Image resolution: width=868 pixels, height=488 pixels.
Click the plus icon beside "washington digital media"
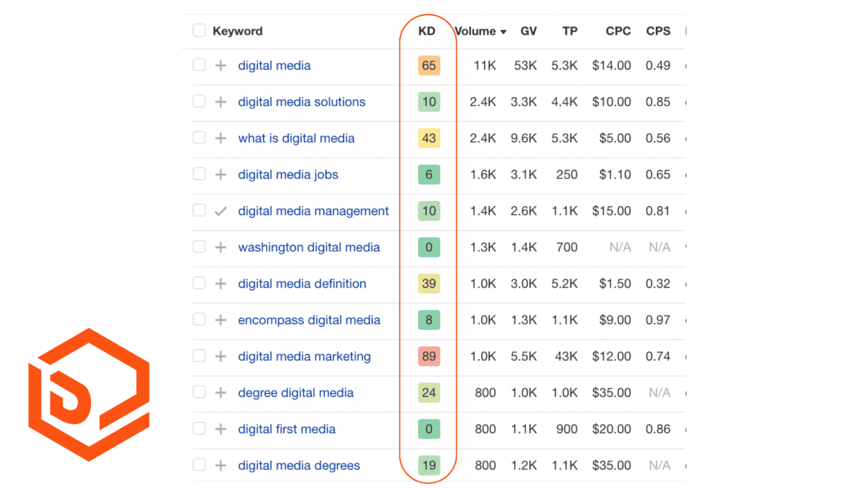tap(220, 247)
